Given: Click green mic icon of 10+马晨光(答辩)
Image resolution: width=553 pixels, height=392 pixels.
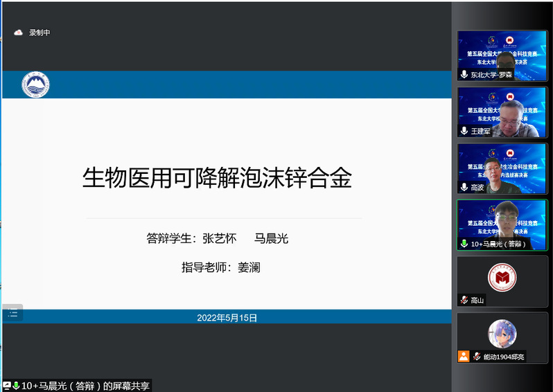Looking at the screenshot, I should [464, 244].
